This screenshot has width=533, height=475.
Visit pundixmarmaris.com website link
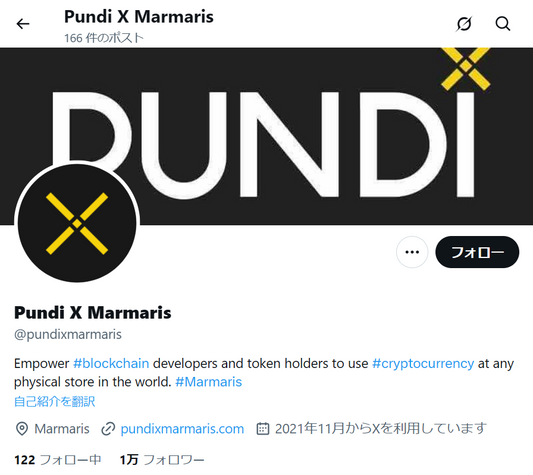(x=182, y=429)
